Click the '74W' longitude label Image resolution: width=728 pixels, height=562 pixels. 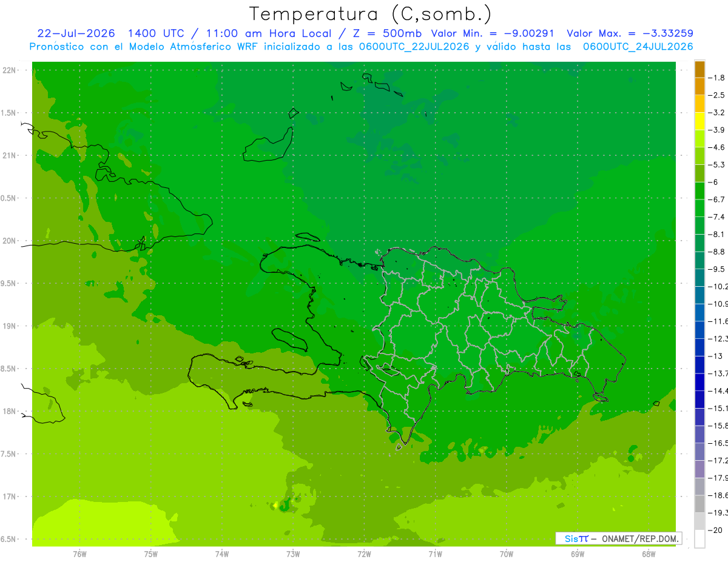[x=222, y=554]
